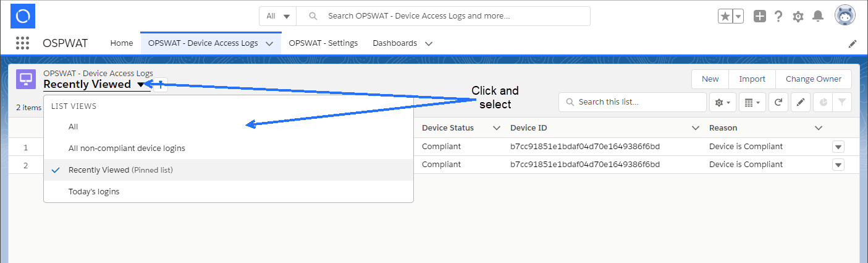Edit the list with the pencil button
The height and width of the screenshot is (263, 868).
tap(800, 102)
